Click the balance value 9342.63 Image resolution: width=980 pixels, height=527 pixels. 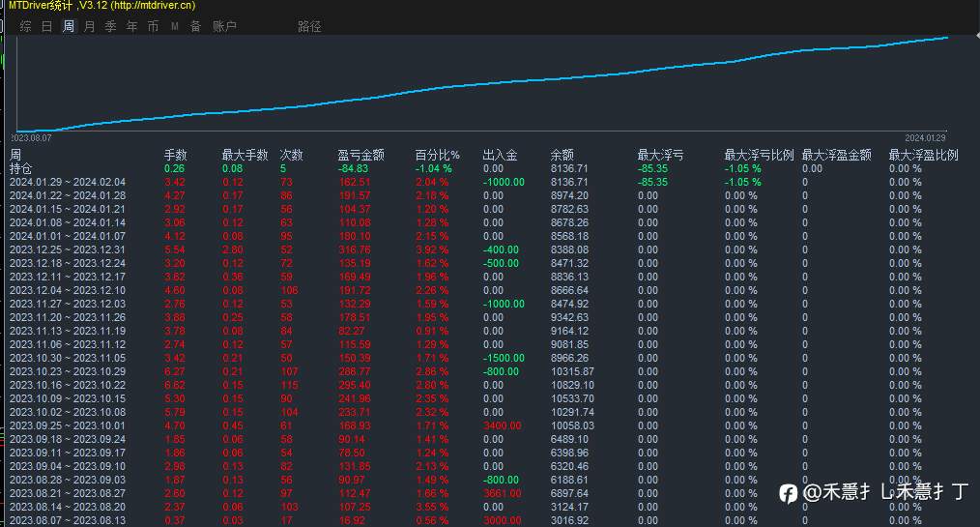coord(569,317)
